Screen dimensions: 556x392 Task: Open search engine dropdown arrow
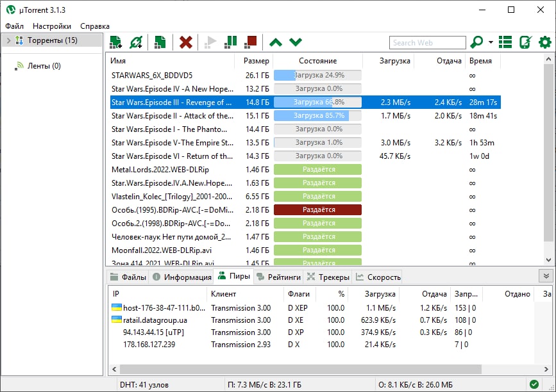491,42
